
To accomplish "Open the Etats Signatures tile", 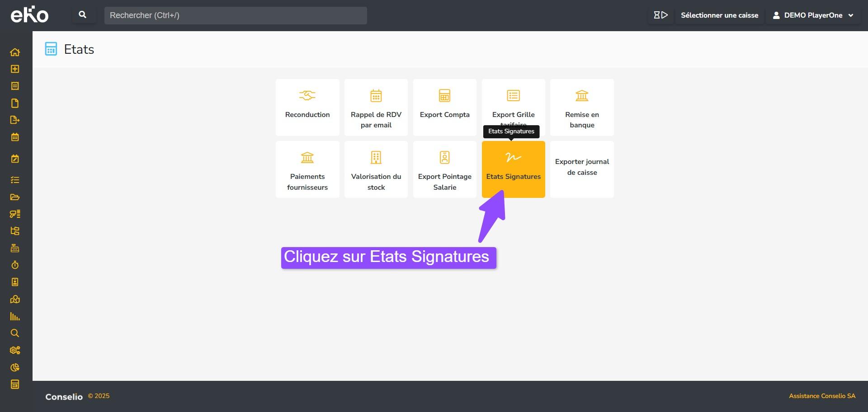I will [513, 169].
